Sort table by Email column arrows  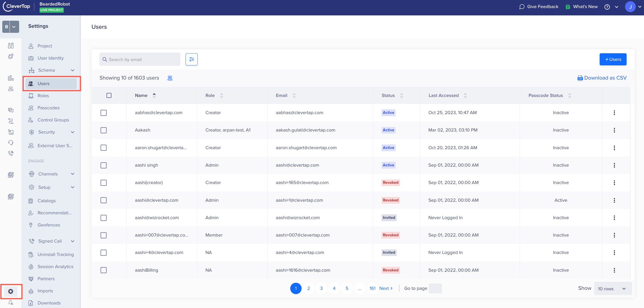click(x=294, y=95)
